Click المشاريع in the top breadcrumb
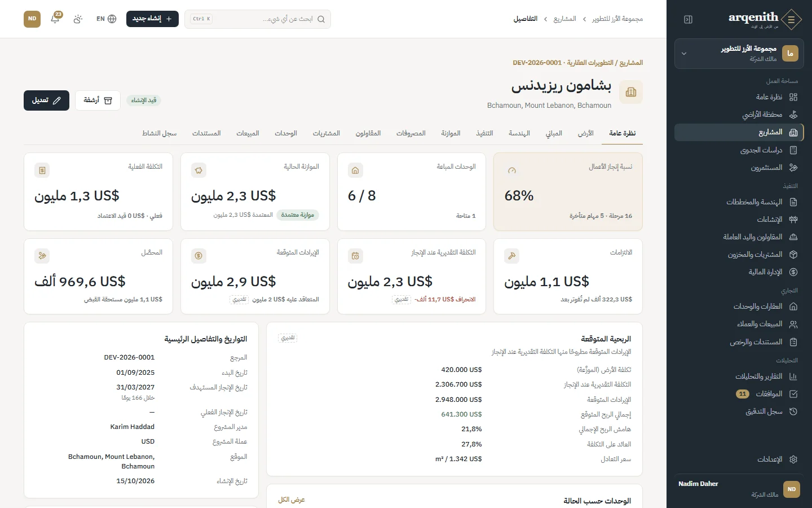This screenshot has width=812, height=508. click(564, 19)
